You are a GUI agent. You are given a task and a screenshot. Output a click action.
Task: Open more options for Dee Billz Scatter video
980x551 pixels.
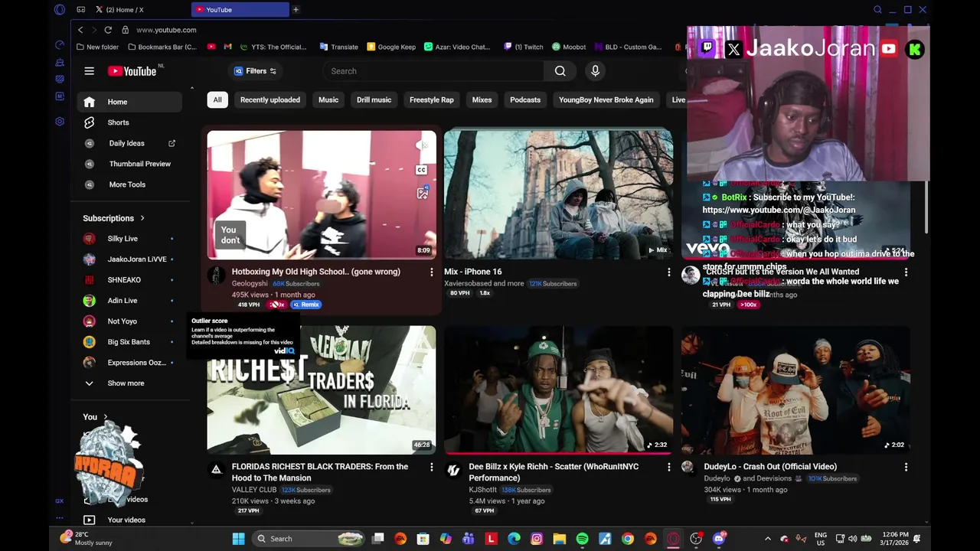tap(668, 467)
